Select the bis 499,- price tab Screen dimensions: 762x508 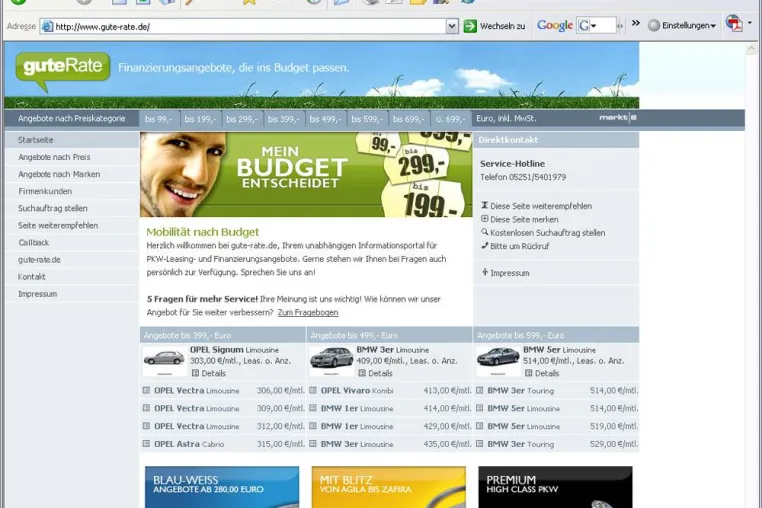tap(326, 119)
